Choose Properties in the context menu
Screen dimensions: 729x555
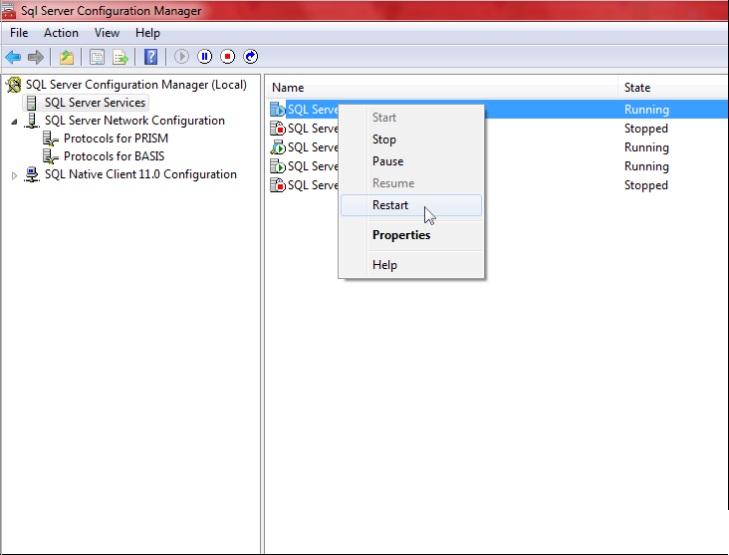coord(411,235)
